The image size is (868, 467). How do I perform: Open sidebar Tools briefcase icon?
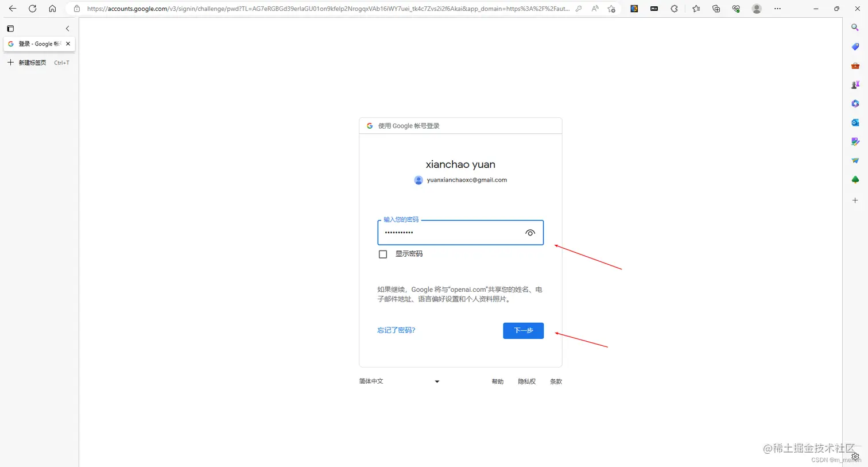point(855,65)
